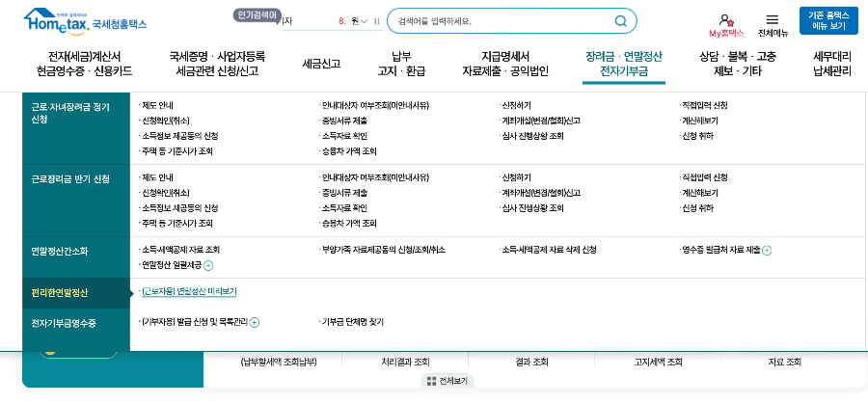
Task: Open 안내대상자 여부조회(미안내사유) under 정기 신청
Action: (375, 105)
